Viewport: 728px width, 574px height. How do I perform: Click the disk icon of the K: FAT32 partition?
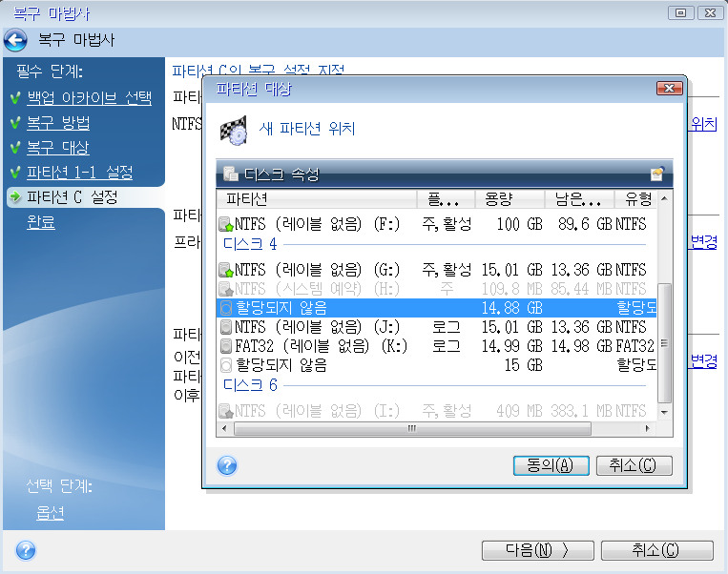[226, 345]
